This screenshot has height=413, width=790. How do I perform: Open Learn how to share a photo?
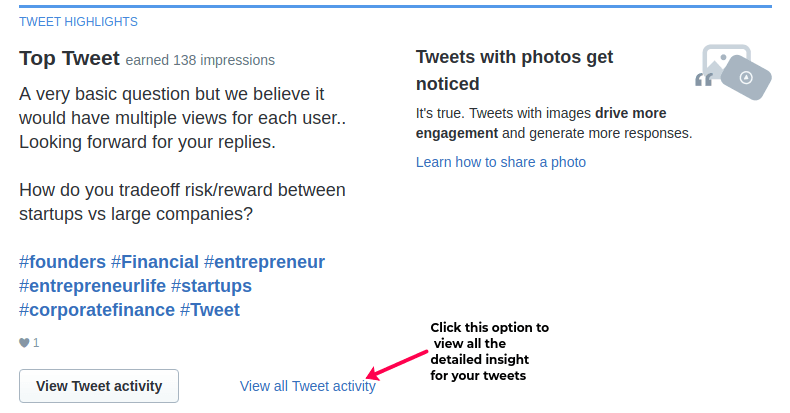point(501,162)
